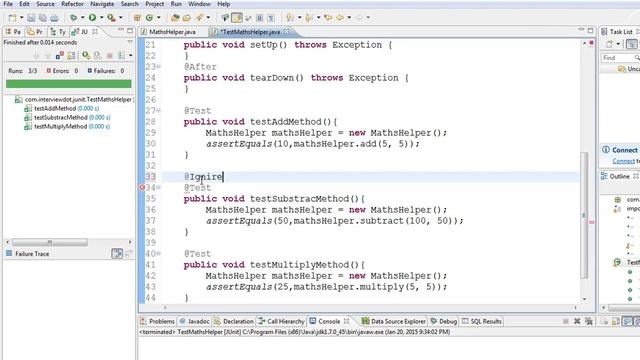Click the Search flashlight toolbar icon
The width and height of the screenshot is (640, 360).
point(199,18)
